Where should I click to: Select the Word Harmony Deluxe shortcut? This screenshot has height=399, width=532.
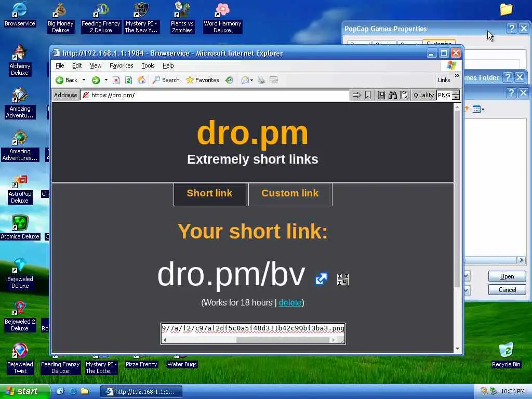click(x=222, y=18)
